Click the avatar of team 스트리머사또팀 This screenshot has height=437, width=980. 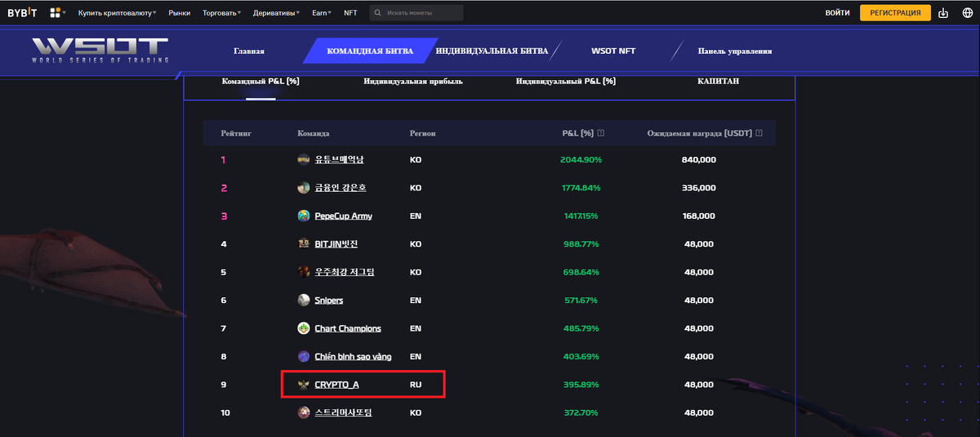(304, 412)
